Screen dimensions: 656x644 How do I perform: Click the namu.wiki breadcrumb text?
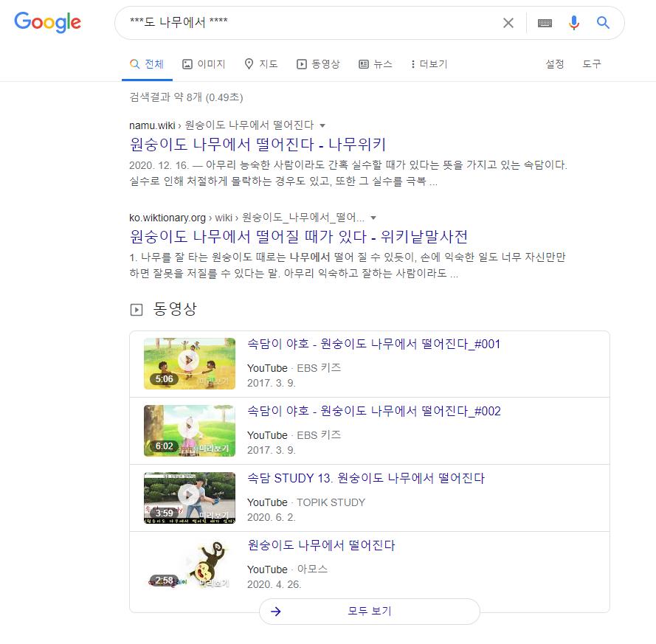pos(221,125)
